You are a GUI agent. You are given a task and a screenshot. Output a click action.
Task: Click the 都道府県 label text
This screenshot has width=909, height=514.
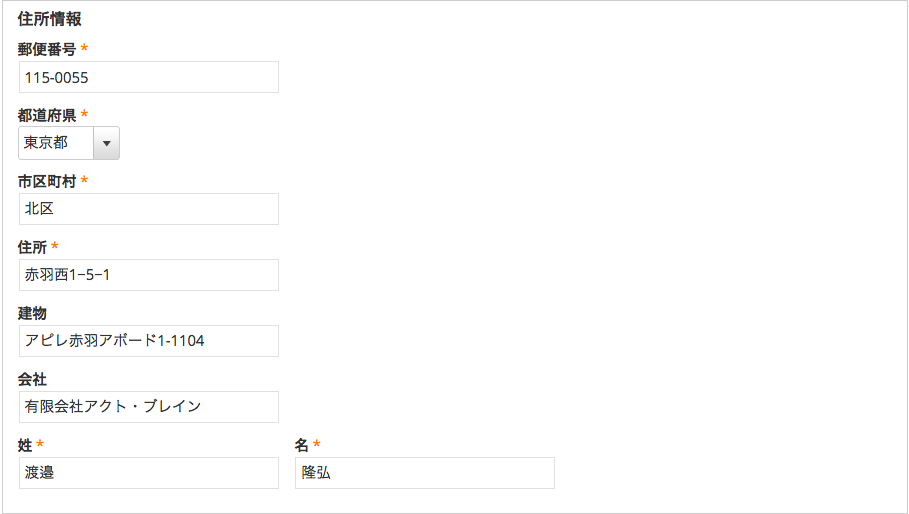pos(47,115)
